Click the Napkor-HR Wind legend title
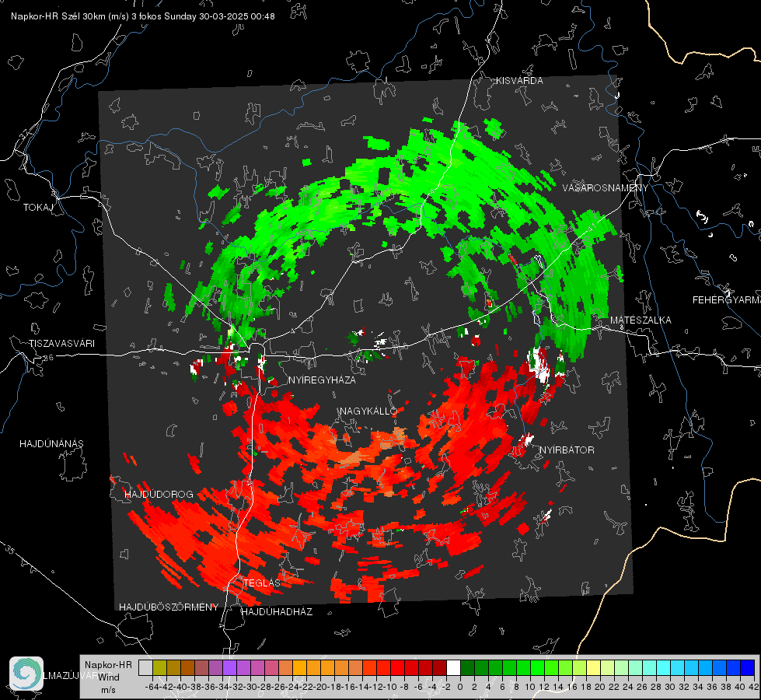761x700 pixels. (108, 671)
